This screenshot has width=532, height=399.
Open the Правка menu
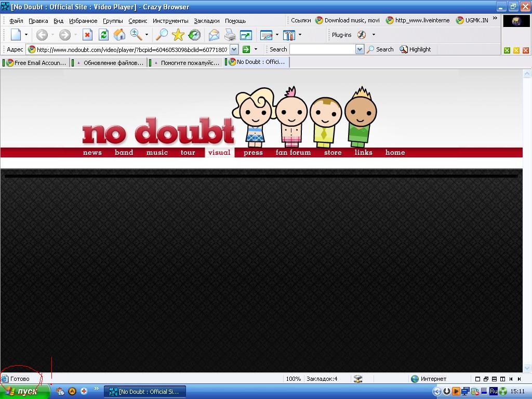pos(38,21)
